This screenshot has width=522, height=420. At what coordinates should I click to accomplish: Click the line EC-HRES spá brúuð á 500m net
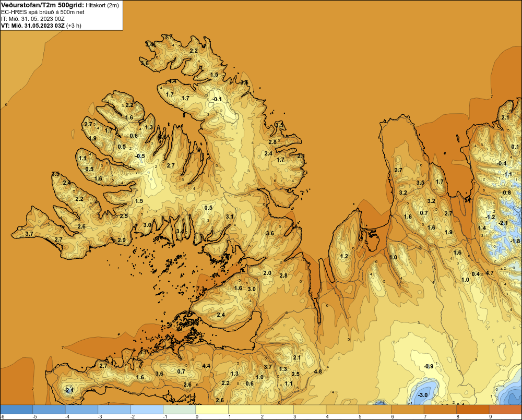(43, 13)
